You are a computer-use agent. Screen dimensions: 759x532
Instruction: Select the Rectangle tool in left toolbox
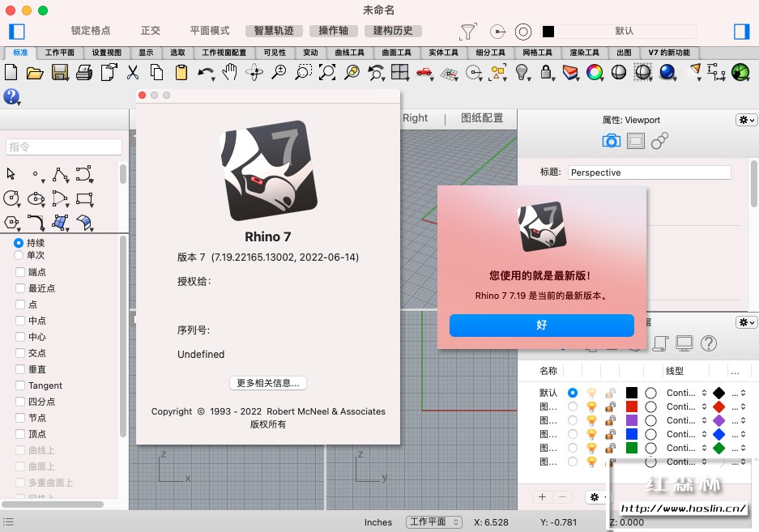tap(85, 199)
